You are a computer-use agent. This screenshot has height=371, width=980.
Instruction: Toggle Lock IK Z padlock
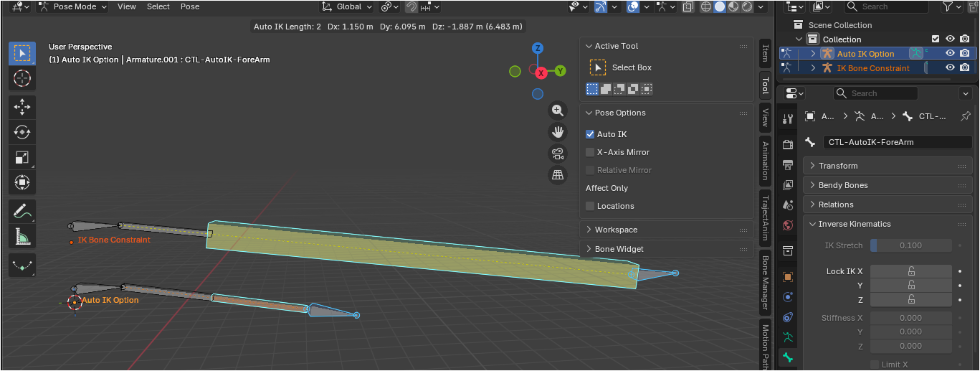tap(911, 300)
